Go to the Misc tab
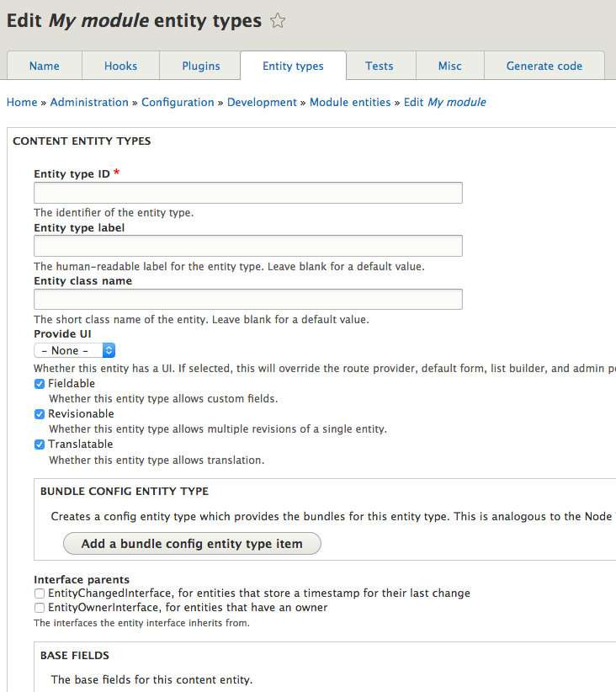This screenshot has height=692, width=616. (x=450, y=66)
